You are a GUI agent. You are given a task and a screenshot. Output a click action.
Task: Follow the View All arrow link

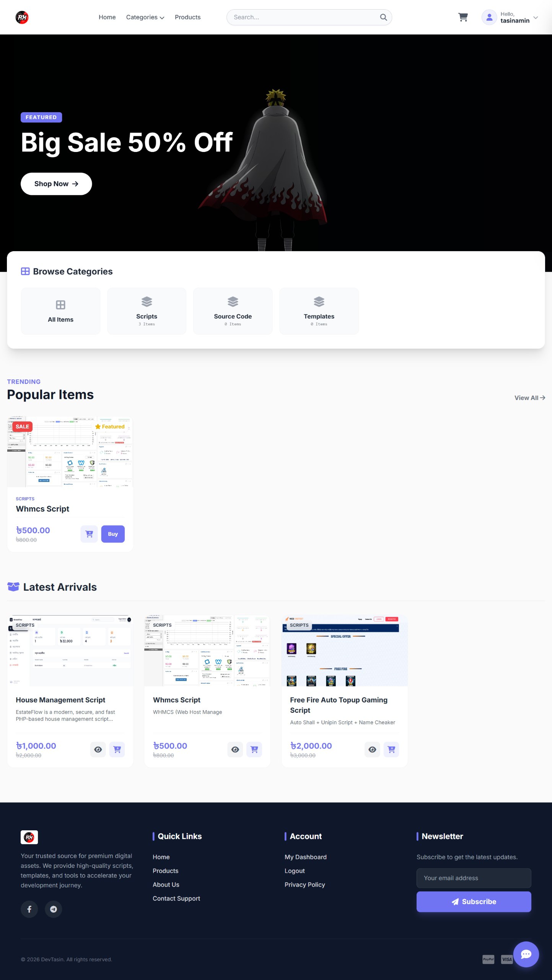pyautogui.click(x=529, y=398)
